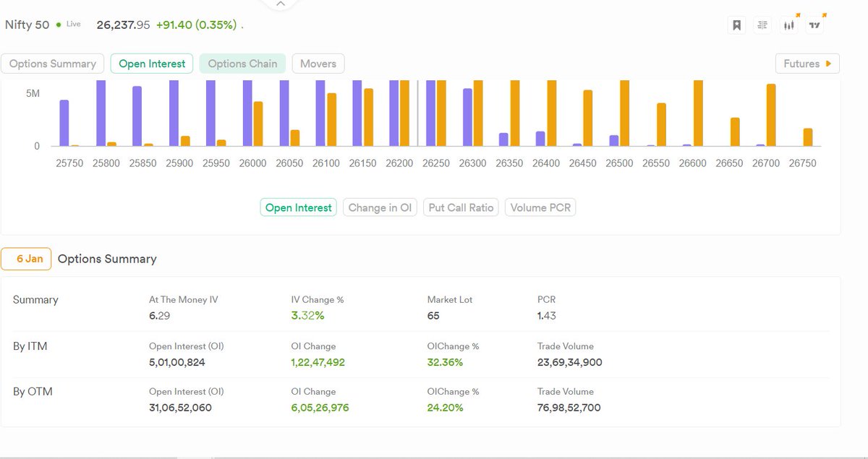Click the PCR value 1.43

click(547, 316)
